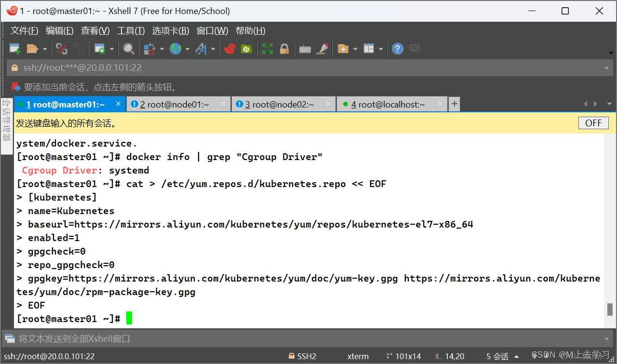Viewport: 617px width, 364px height.
Task: Launch Xftp green icon
Action: tap(246, 49)
